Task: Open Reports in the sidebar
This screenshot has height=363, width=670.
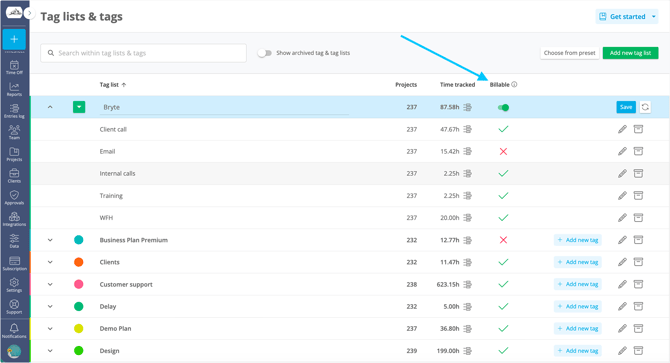Action: pyautogui.click(x=14, y=89)
